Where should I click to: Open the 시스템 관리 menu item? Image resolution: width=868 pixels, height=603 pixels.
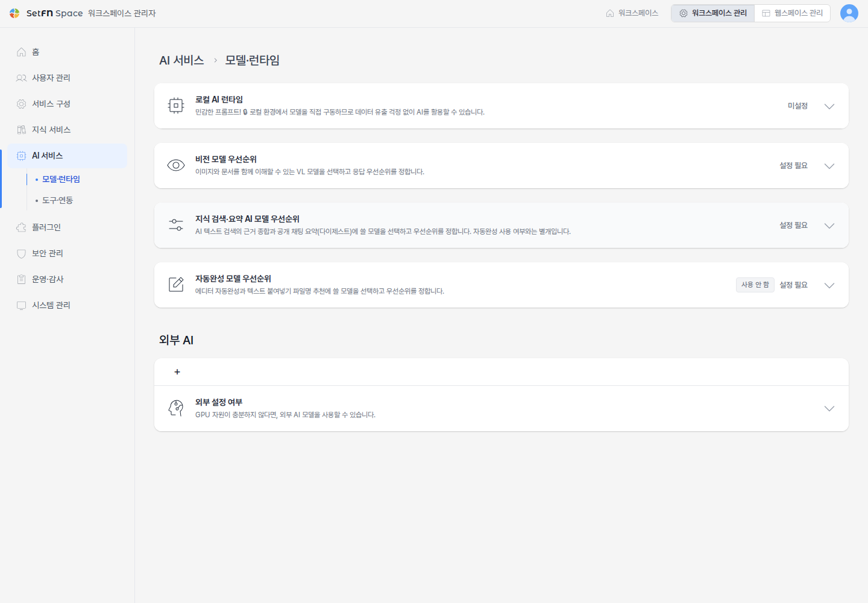click(x=68, y=305)
